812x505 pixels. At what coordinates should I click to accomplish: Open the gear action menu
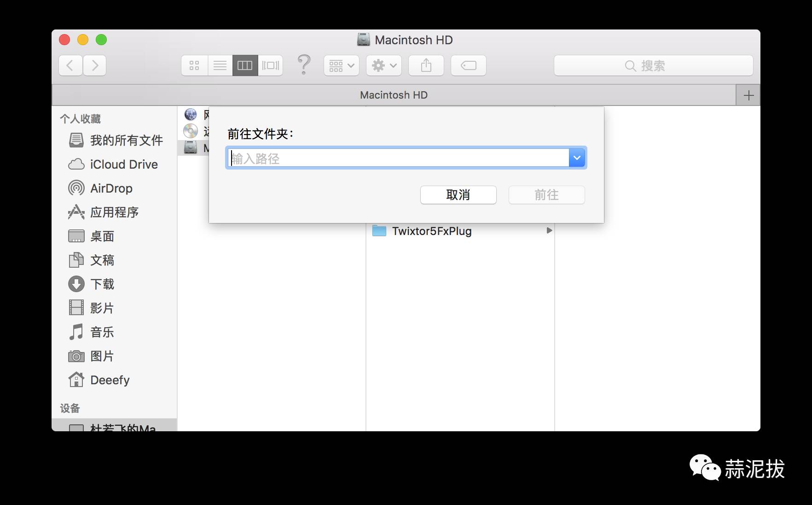coord(384,65)
